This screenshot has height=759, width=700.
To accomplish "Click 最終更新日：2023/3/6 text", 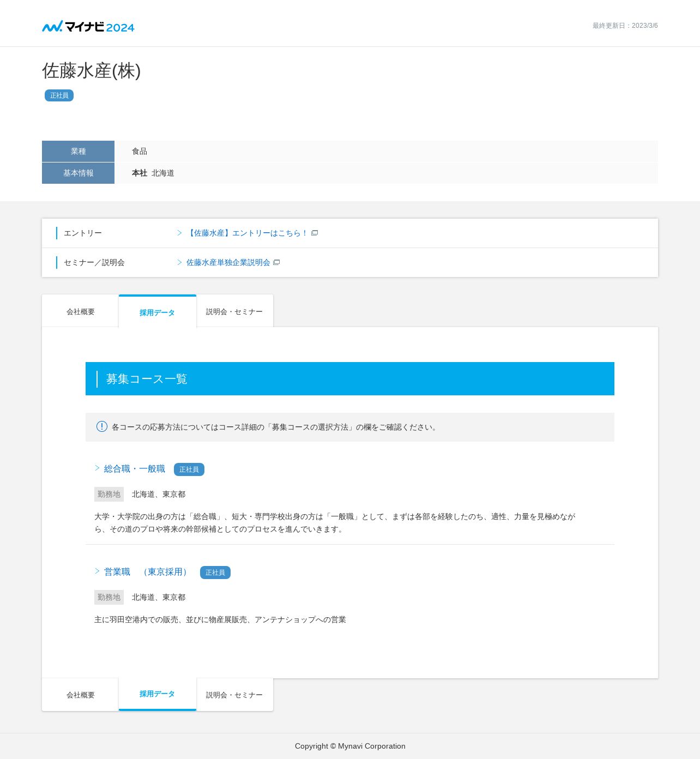I will pyautogui.click(x=625, y=26).
